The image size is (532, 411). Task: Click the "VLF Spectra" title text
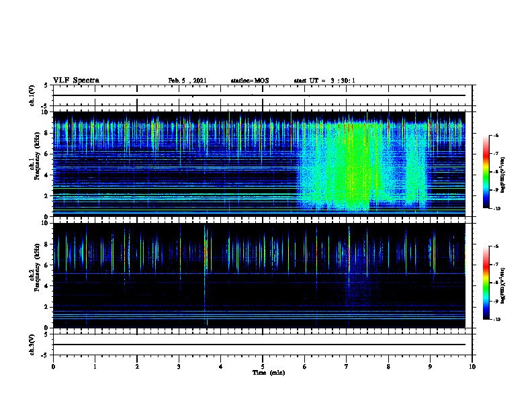click(76, 81)
